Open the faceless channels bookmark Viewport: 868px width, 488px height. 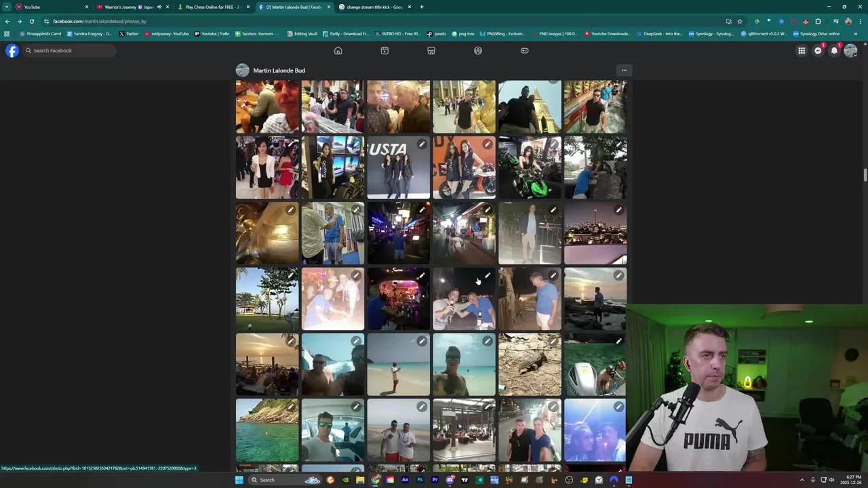[257, 34]
